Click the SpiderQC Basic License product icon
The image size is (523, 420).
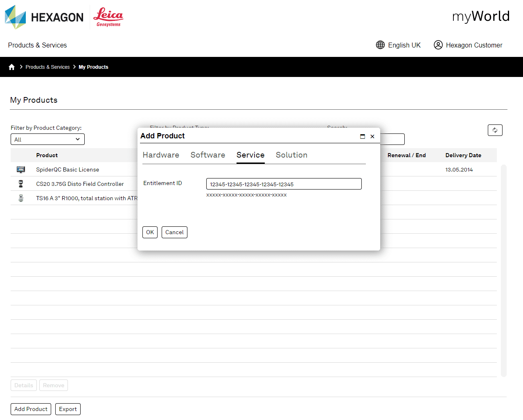21,169
